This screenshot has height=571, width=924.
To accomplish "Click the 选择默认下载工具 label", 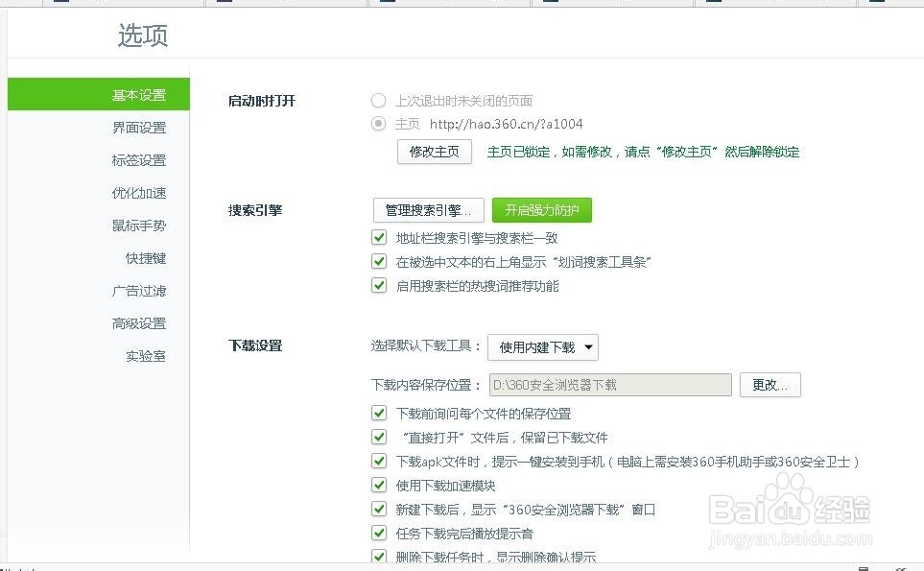I will (425, 345).
